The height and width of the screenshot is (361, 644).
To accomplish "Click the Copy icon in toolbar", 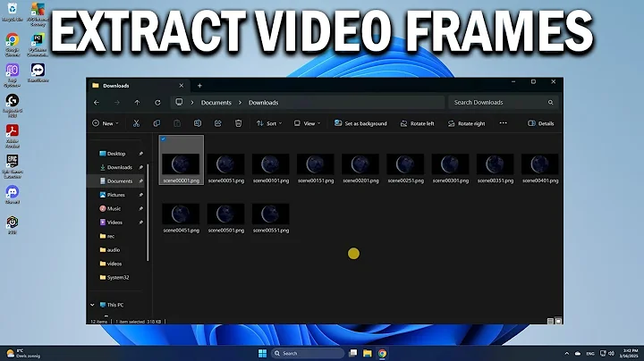I will point(157,123).
